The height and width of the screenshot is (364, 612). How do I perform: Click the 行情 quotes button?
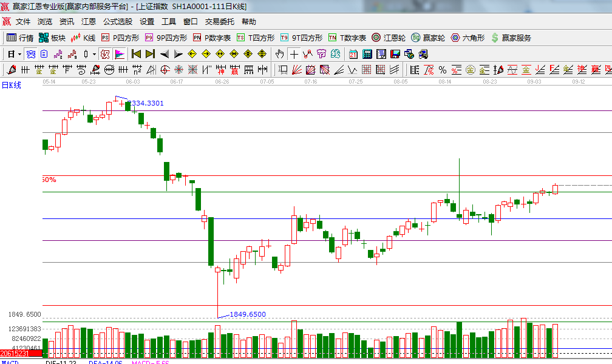point(20,38)
